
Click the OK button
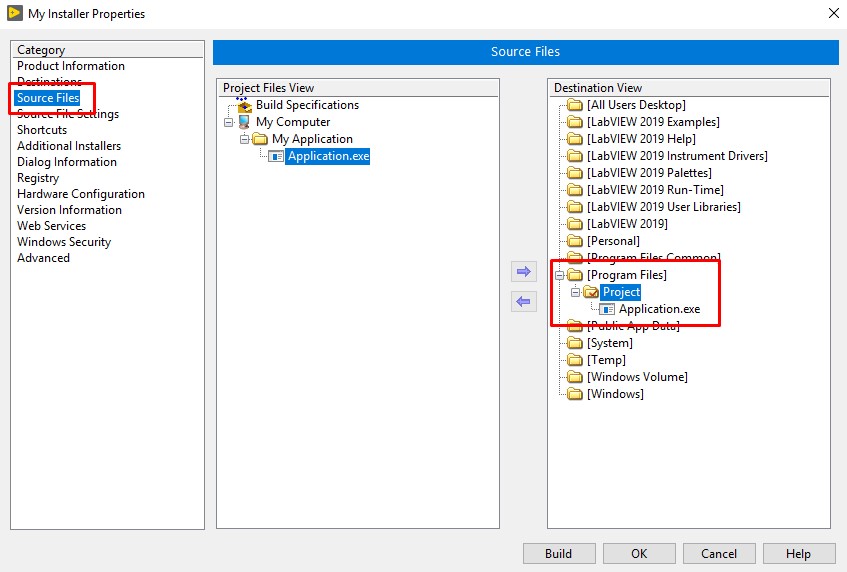tap(639, 553)
